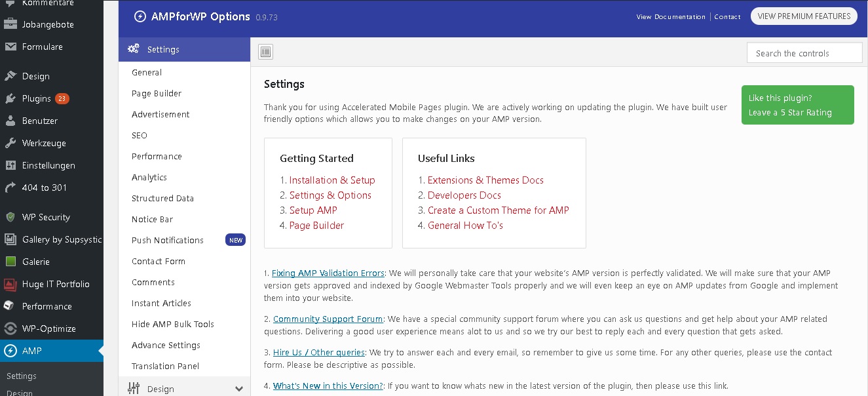Open the View Documentation link
The image size is (868, 396).
point(671,17)
